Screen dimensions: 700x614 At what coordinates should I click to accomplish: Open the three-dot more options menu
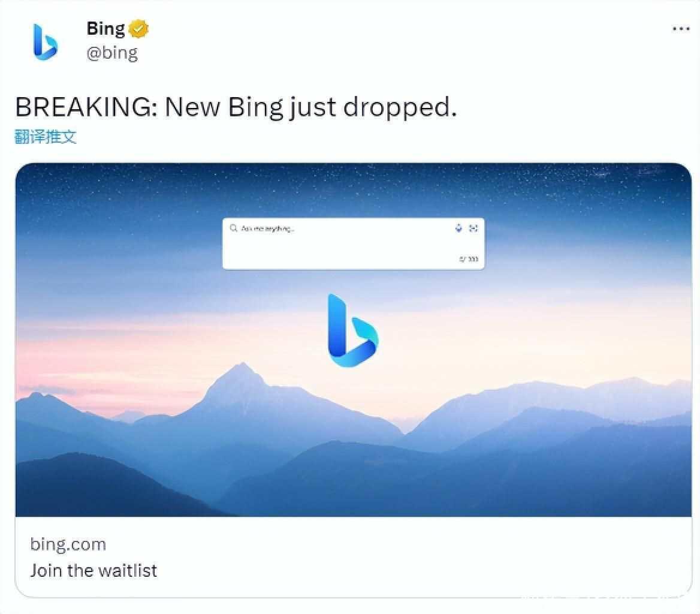[681, 29]
